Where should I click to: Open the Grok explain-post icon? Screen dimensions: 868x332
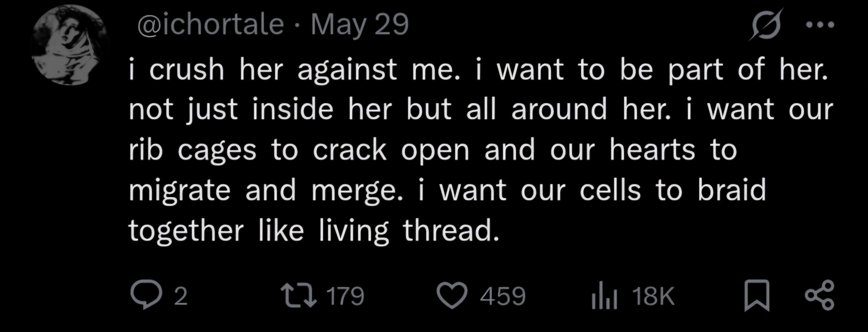(x=766, y=25)
